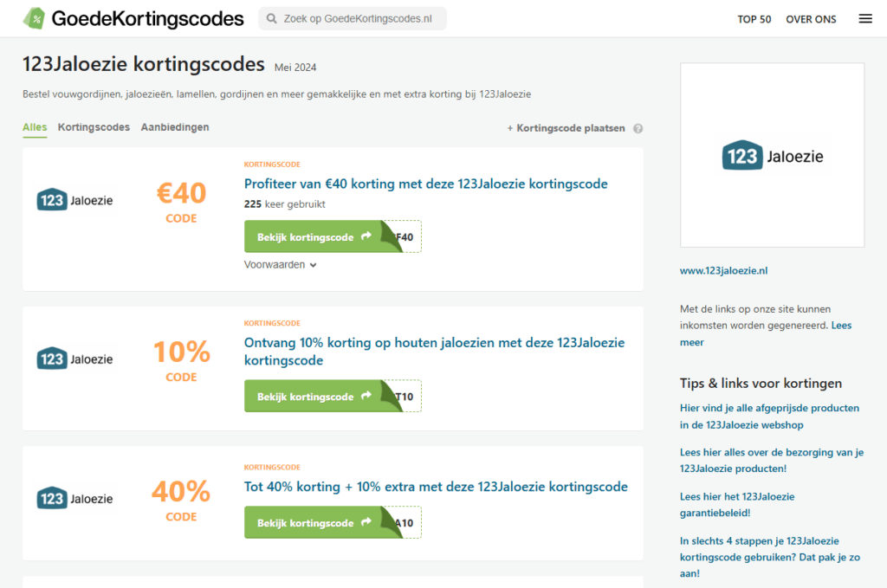The width and height of the screenshot is (887, 588).
Task: Click 123Jaloezie logo in €40 offer
Action: click(74, 200)
